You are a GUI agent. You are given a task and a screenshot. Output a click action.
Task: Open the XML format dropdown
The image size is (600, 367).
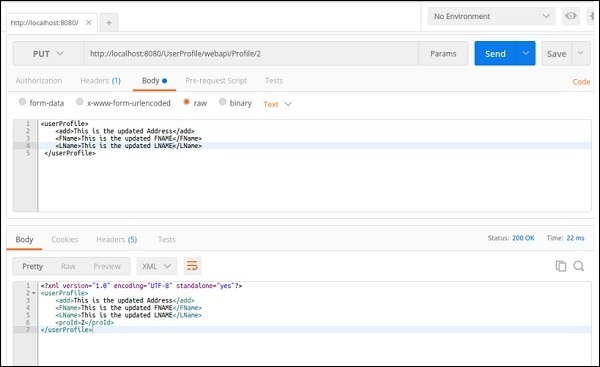[157, 266]
